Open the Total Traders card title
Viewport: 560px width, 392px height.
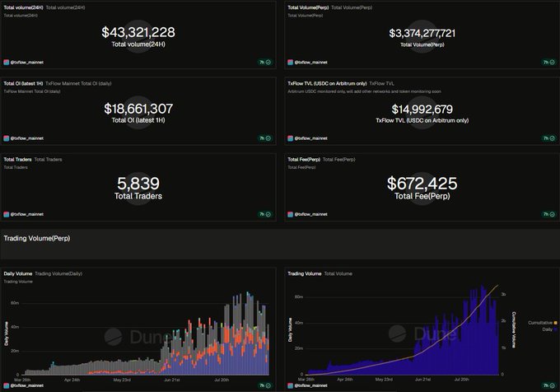point(17,160)
